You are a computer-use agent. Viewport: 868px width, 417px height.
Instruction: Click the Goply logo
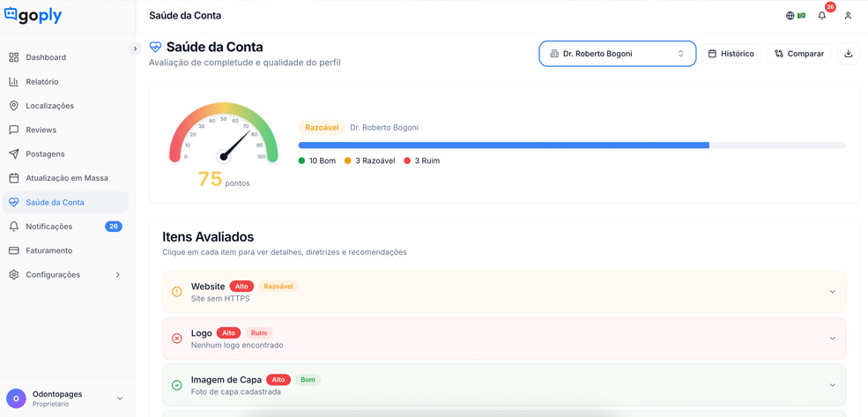33,16
